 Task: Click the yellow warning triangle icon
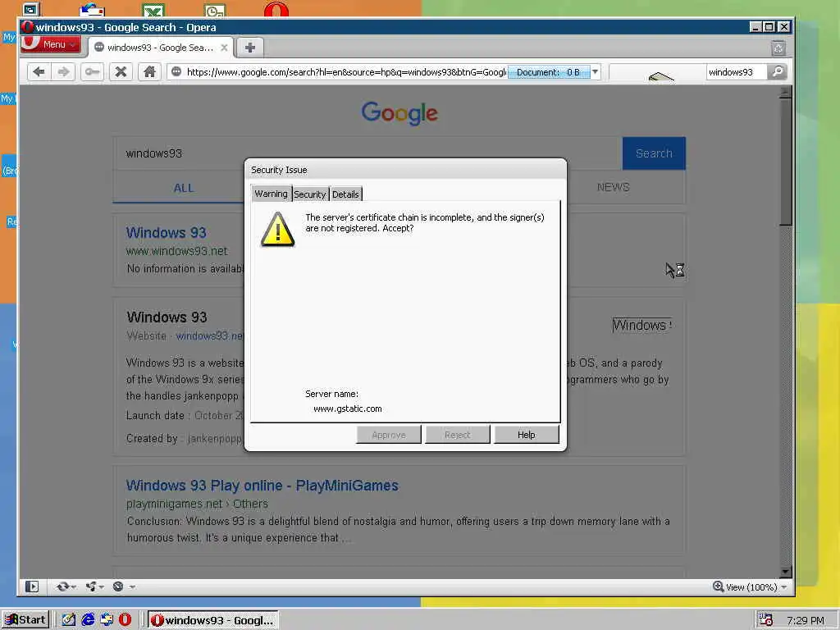pyautogui.click(x=277, y=230)
